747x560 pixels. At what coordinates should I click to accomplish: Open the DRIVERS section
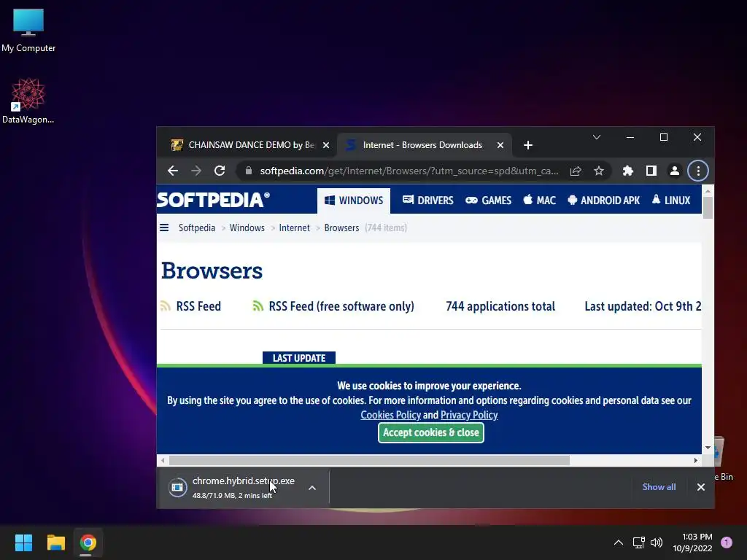pyautogui.click(x=427, y=201)
